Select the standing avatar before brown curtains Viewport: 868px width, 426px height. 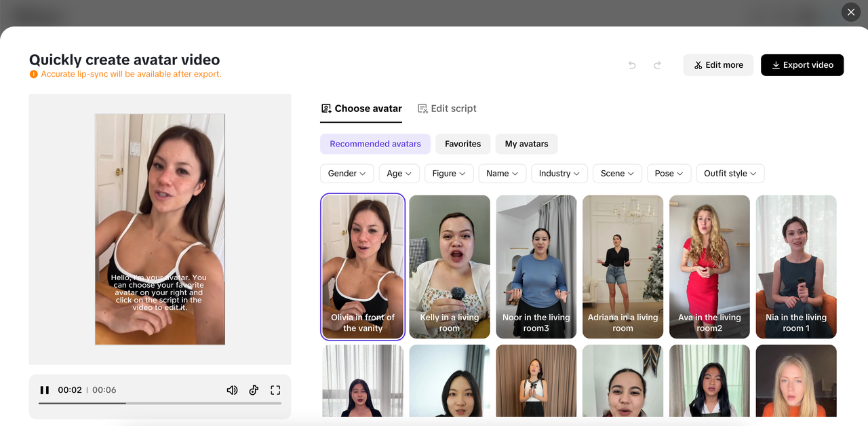(536, 381)
